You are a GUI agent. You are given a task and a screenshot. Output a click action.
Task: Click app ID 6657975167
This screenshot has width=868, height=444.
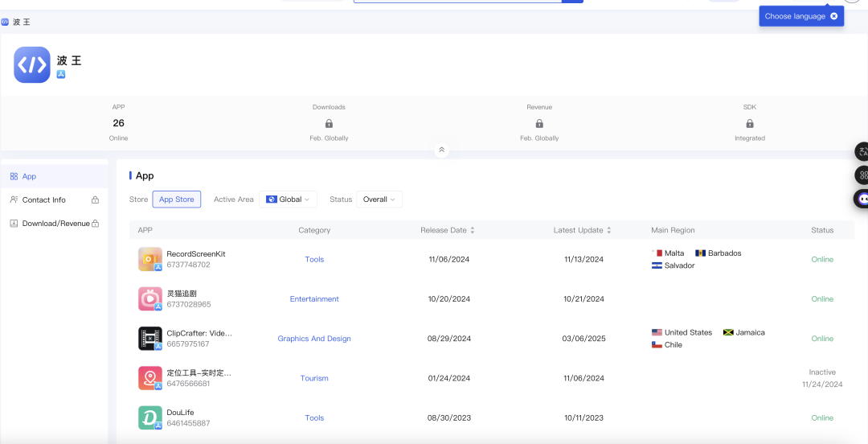point(188,344)
